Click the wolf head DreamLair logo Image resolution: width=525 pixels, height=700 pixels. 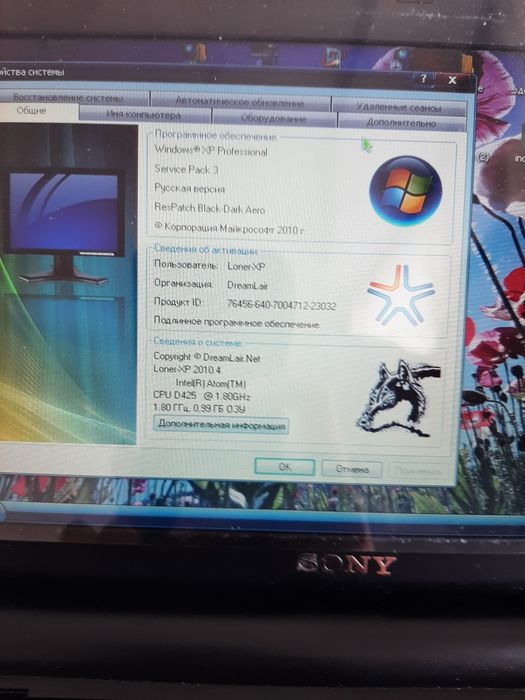coord(398,399)
